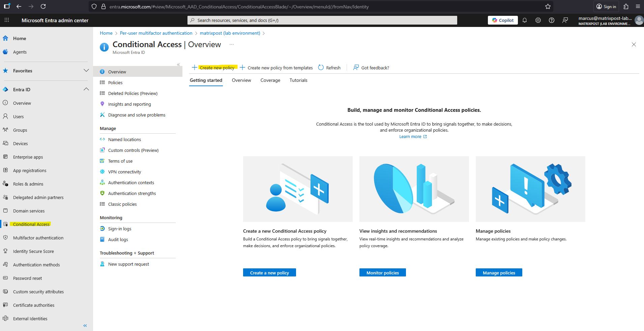Open the settings gear in header
The width and height of the screenshot is (644, 331).
click(x=538, y=20)
